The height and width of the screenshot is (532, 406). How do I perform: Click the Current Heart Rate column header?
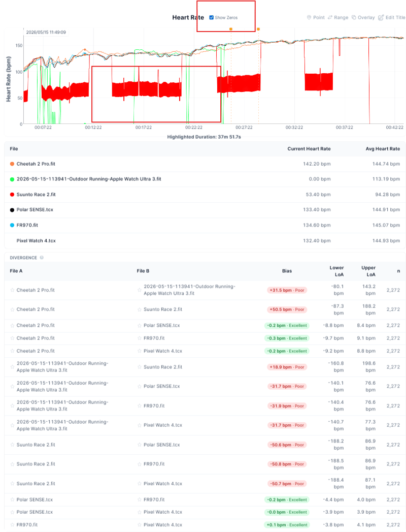coord(309,148)
